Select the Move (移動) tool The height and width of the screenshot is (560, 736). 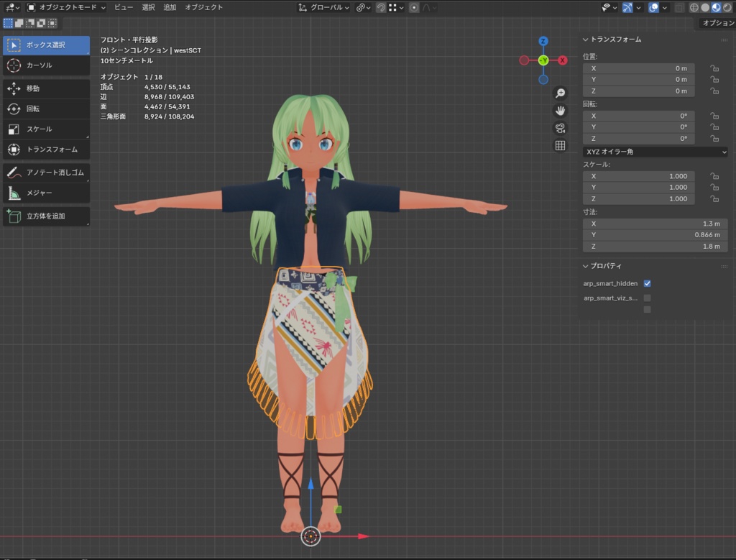(x=46, y=88)
